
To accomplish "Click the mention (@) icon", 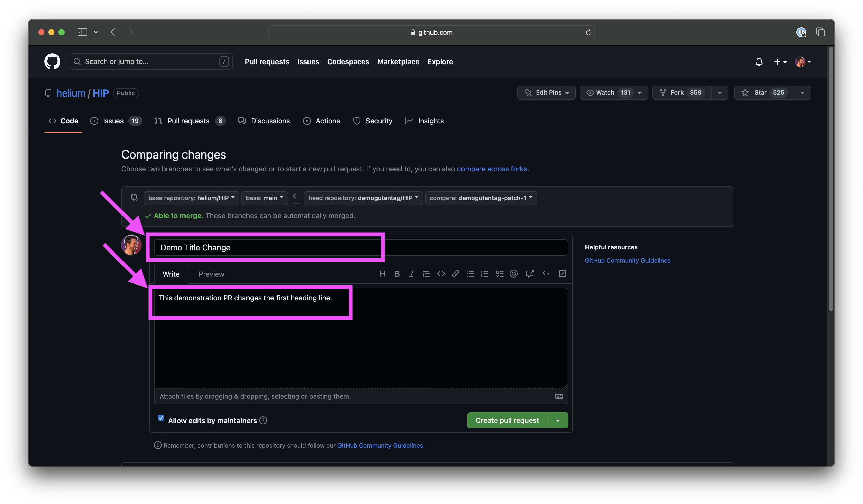I will (x=513, y=274).
